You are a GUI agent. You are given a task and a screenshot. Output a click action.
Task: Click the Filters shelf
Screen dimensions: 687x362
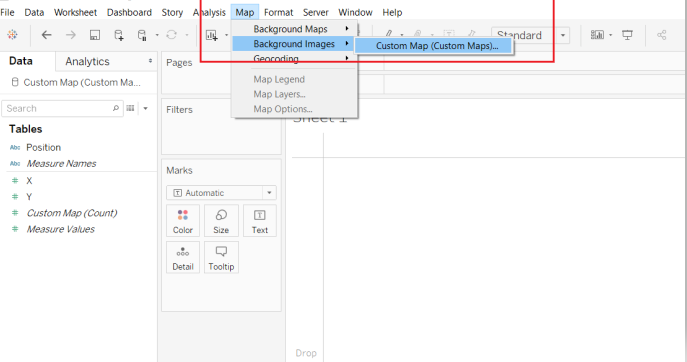coord(221,126)
